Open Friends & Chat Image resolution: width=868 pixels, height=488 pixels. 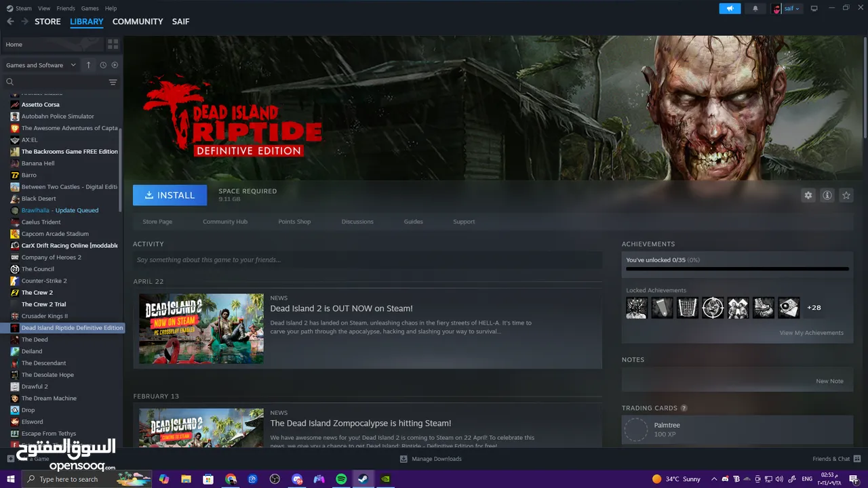click(836, 459)
